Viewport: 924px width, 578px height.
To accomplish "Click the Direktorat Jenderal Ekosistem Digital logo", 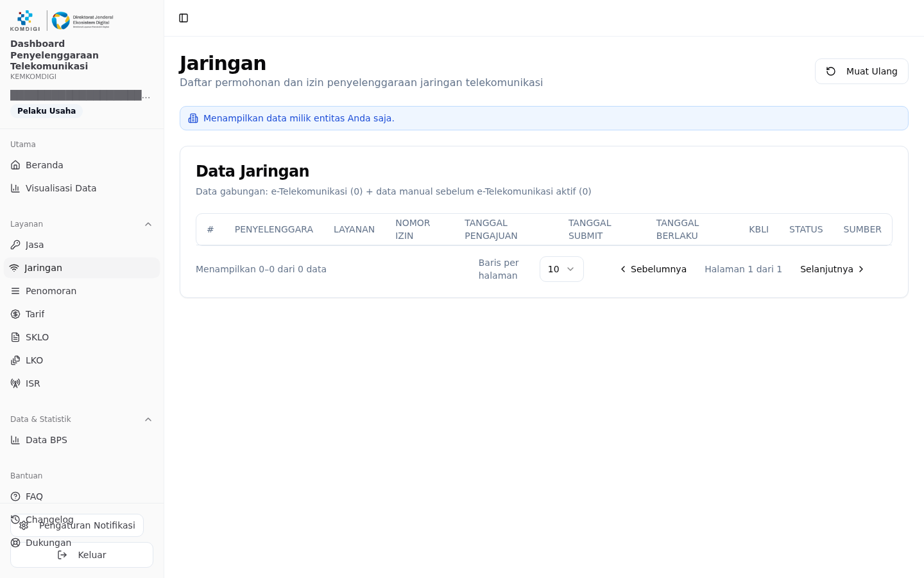I will pyautogui.click(x=83, y=21).
